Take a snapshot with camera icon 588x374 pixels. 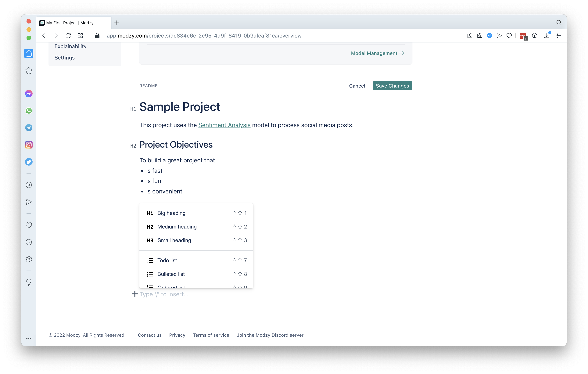click(x=480, y=36)
